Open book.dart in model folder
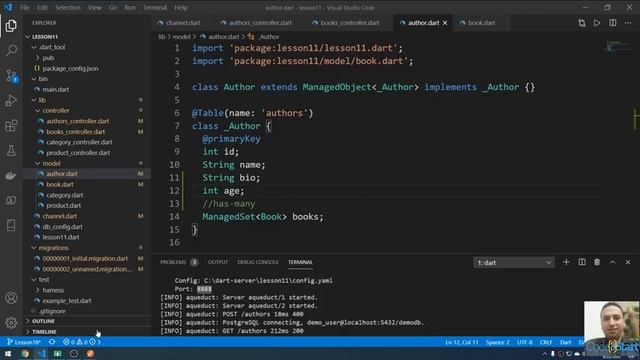Image resolution: width=640 pixels, height=360 pixels. (60, 184)
